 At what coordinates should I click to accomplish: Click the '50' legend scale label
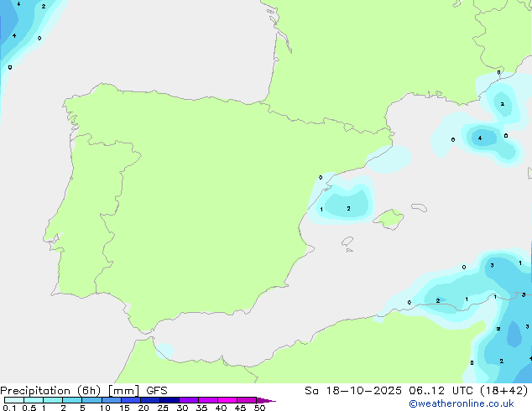tap(260, 408)
